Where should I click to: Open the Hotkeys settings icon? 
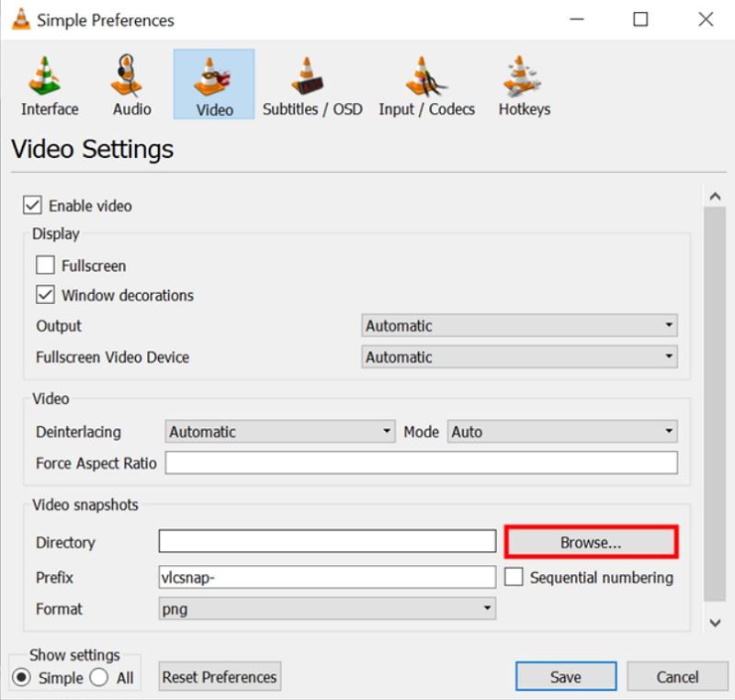(x=522, y=83)
